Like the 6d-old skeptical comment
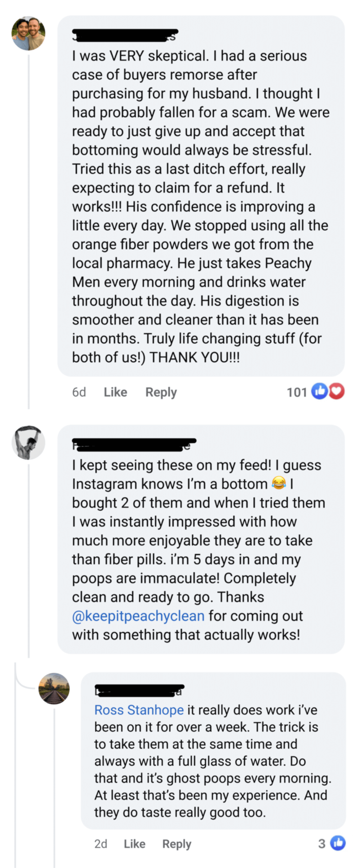 [115, 392]
